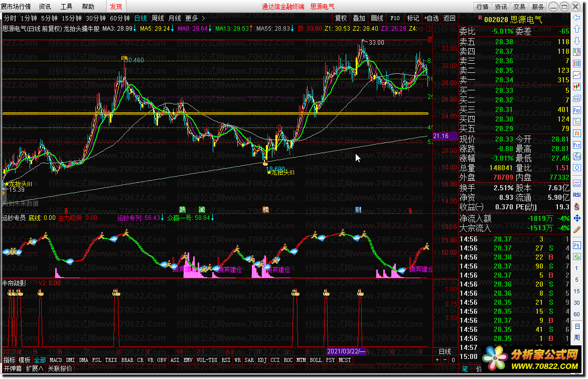Select the 全部 all indicators tab
588x379 pixels.
point(40,360)
